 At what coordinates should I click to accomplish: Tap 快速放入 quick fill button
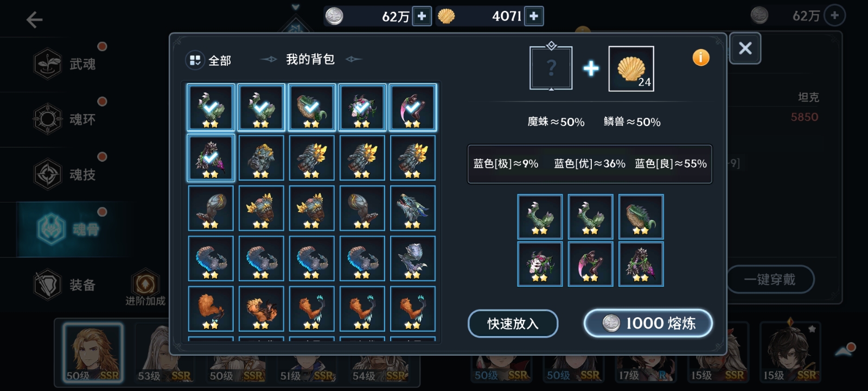(513, 324)
